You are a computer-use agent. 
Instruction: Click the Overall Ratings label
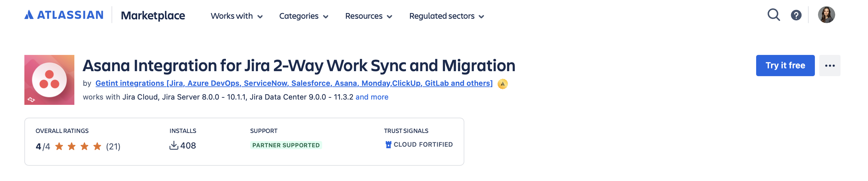[62, 131]
